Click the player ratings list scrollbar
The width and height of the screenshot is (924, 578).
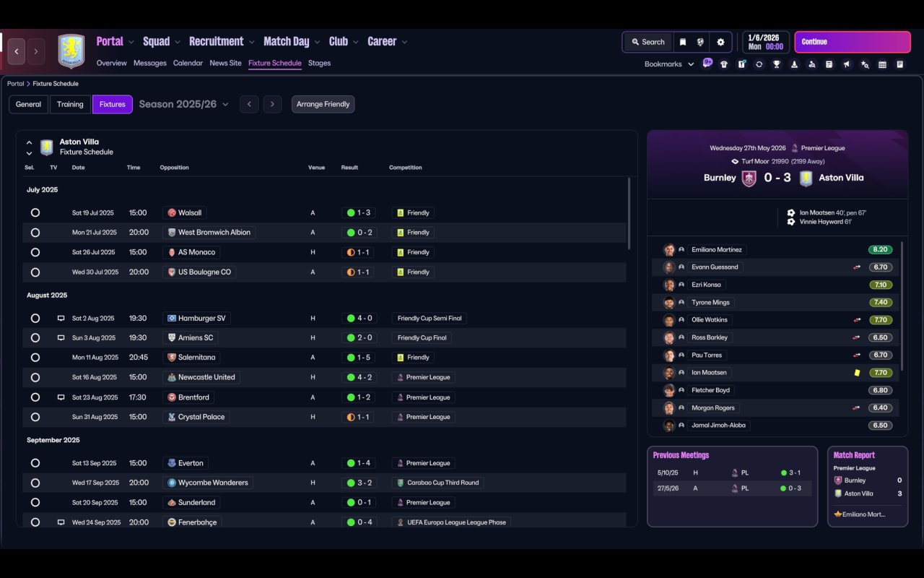[902, 305]
